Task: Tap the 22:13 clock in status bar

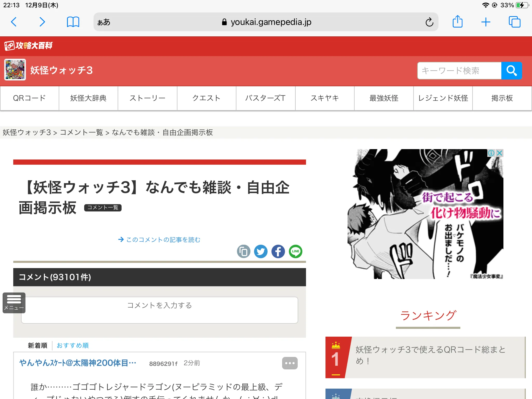Action: coord(11,5)
